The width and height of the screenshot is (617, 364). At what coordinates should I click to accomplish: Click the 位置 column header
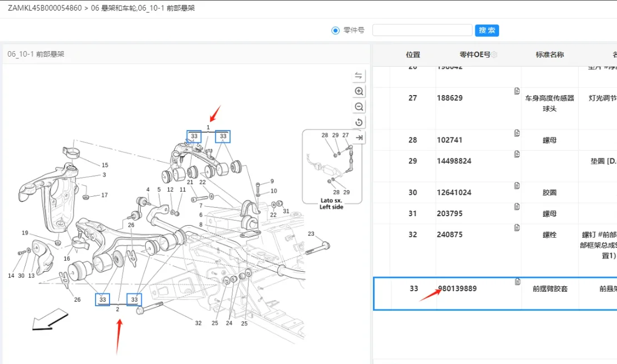point(413,54)
